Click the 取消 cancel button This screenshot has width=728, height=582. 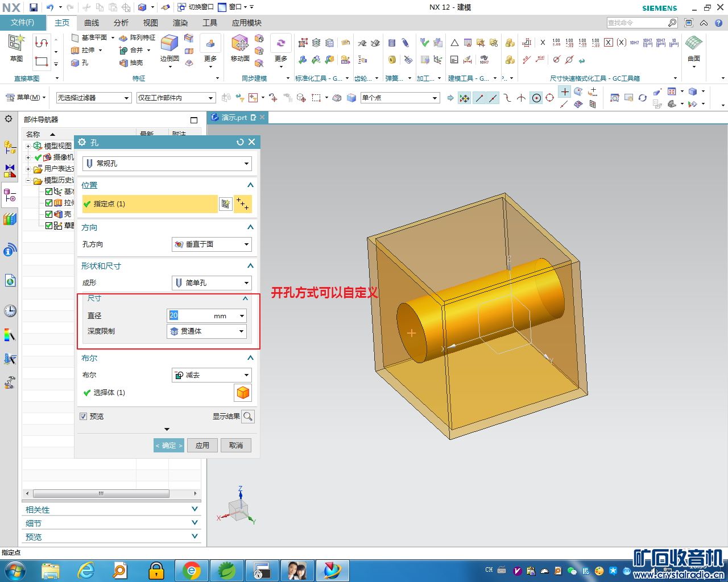pyautogui.click(x=236, y=446)
